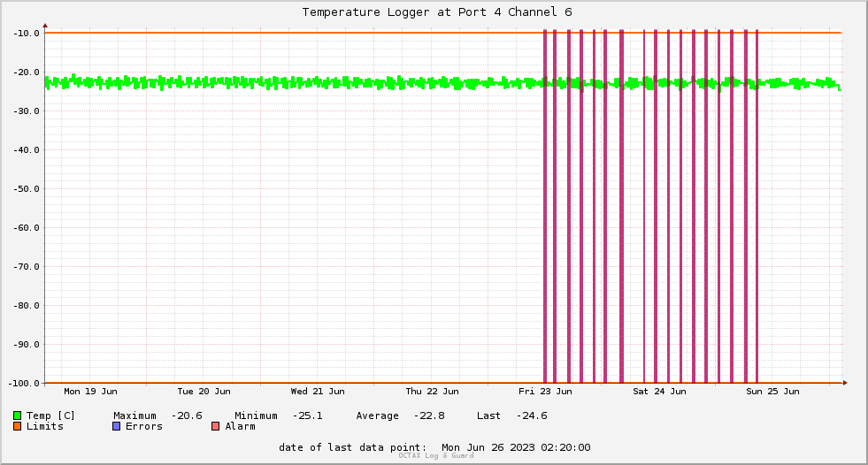Click the -70.0 y-axis label
The height and width of the screenshot is (465, 868).
pos(27,266)
